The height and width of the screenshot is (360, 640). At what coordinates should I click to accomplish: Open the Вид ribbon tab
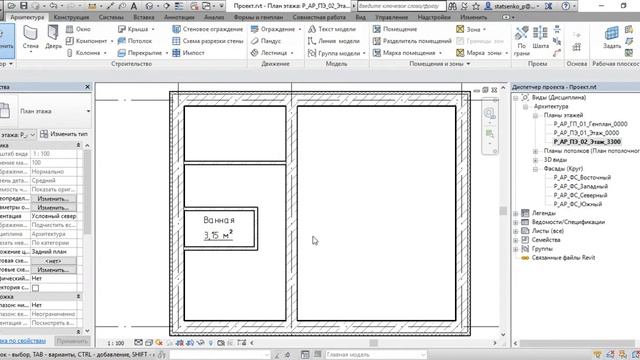click(360, 18)
